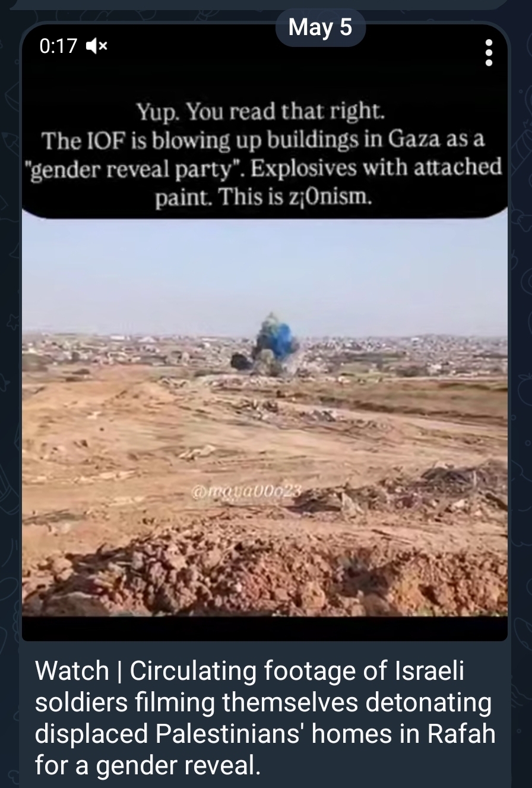This screenshot has height=788, width=532.
Task: Tap "for a gender reveal." in the caption
Action: point(148,765)
